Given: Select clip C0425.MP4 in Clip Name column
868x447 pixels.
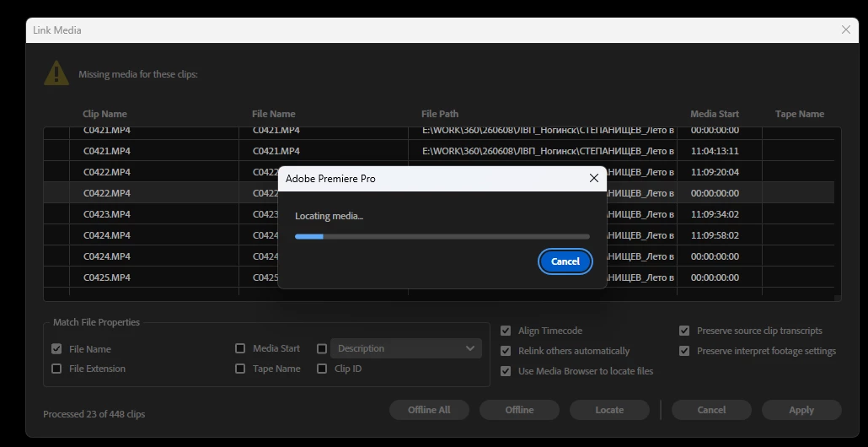Looking at the screenshot, I should click(x=107, y=277).
